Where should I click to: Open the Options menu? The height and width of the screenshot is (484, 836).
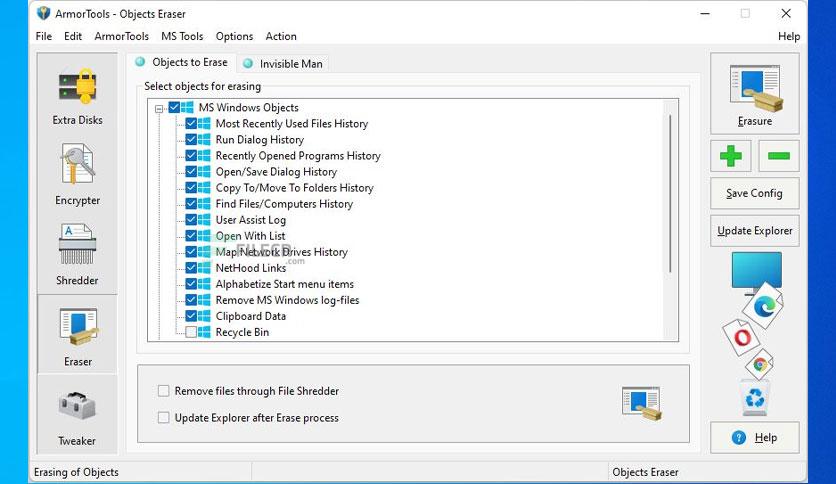pyautogui.click(x=234, y=36)
